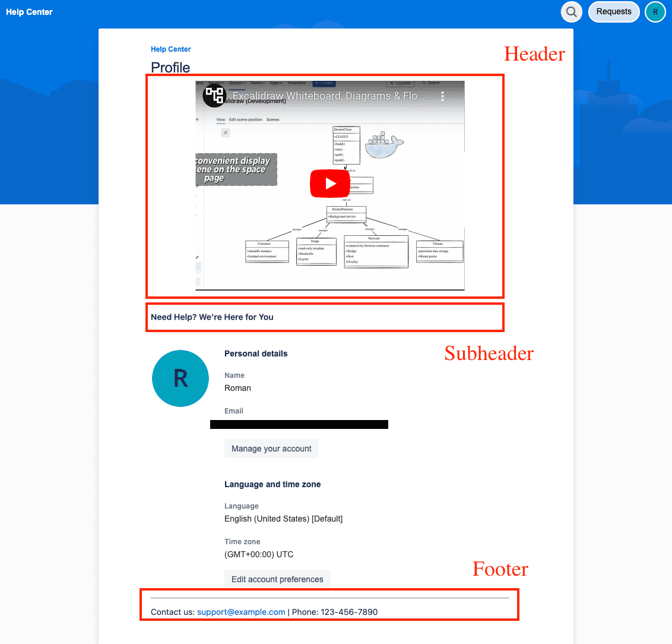The height and width of the screenshot is (644, 672).
Task: Select the Profile page title
Action: tap(170, 68)
